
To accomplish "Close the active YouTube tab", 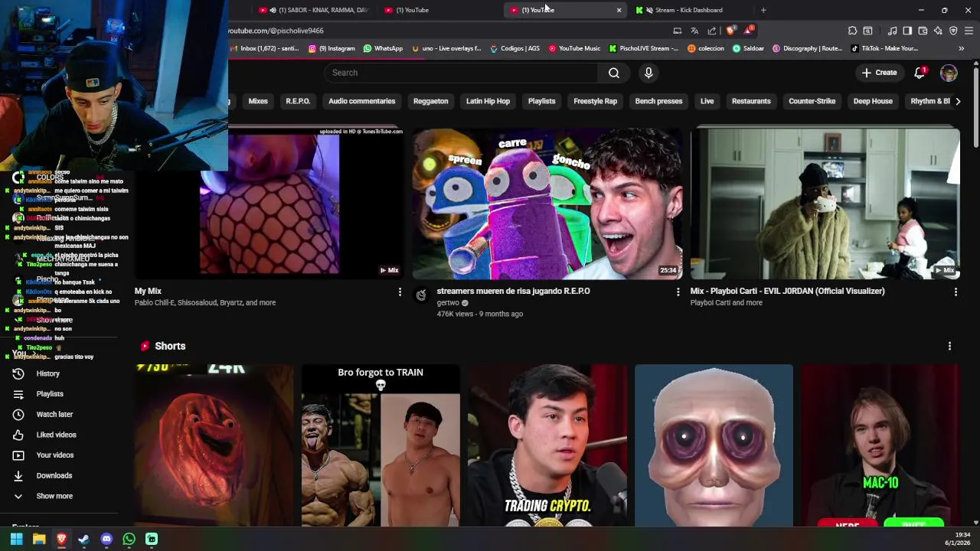I will (x=619, y=10).
